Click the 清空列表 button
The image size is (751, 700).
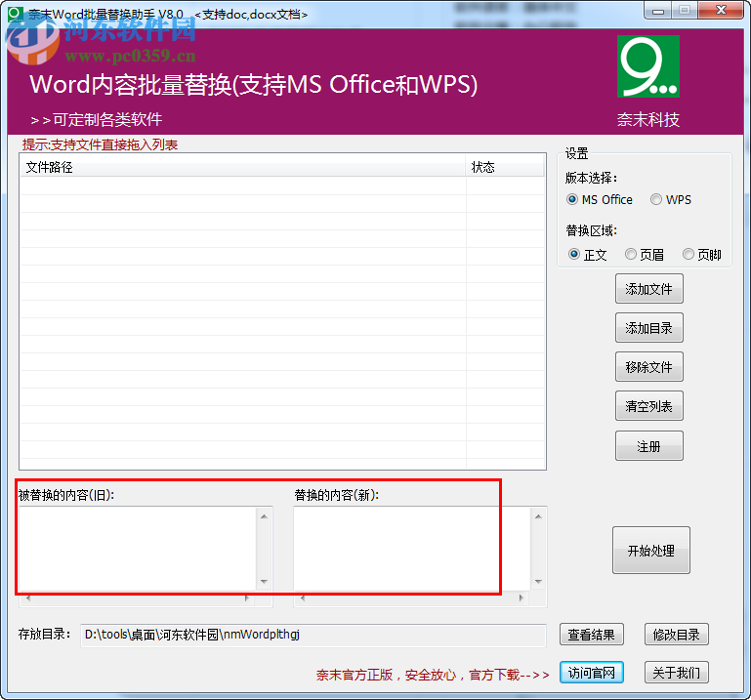point(649,406)
